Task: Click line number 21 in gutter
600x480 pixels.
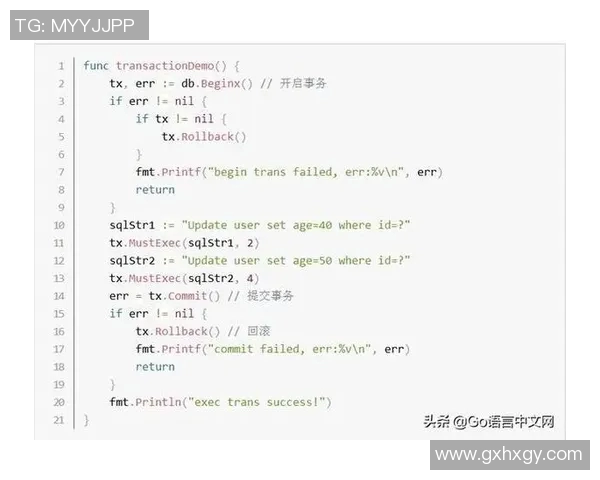Action: 59,420
